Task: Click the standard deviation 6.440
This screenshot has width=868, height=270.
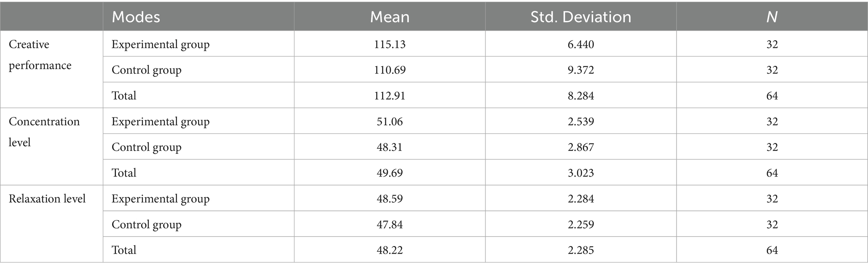Action: pos(581,44)
